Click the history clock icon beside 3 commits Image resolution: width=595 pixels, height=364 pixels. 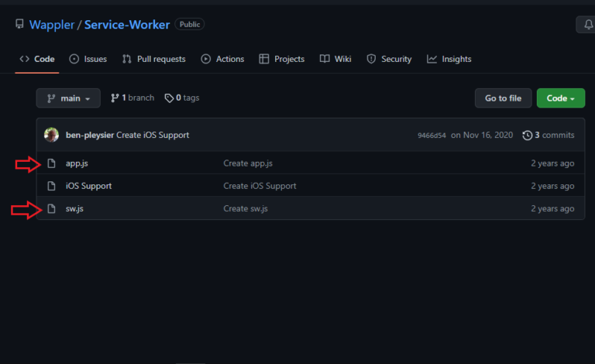tap(528, 136)
